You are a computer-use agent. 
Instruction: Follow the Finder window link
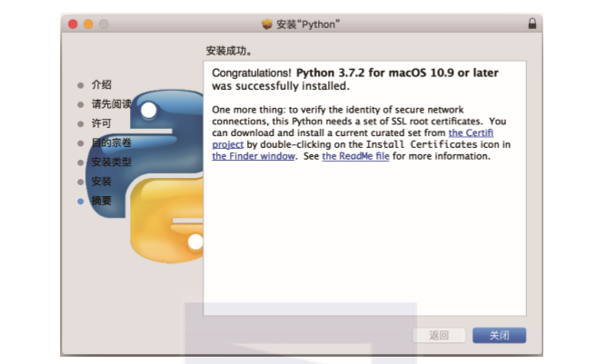point(253,156)
